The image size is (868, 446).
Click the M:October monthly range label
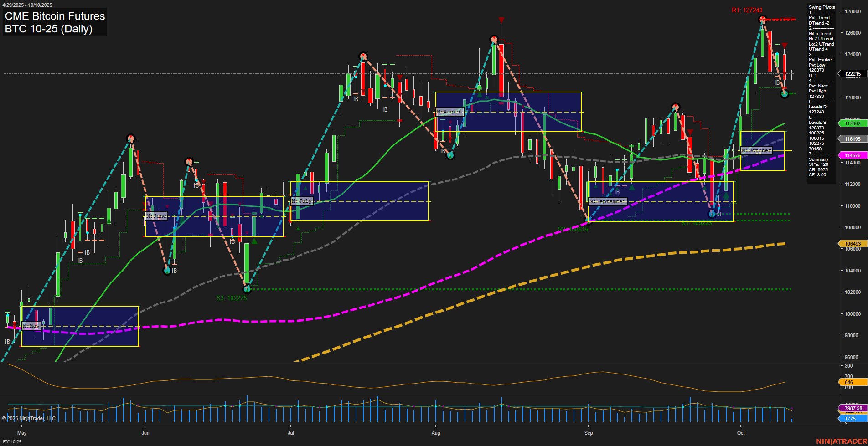point(756,150)
